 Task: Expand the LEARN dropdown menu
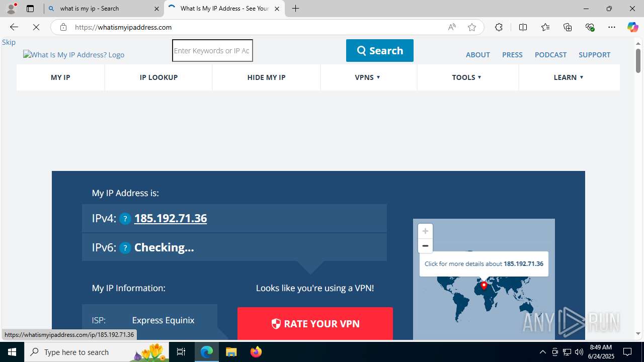click(569, 77)
